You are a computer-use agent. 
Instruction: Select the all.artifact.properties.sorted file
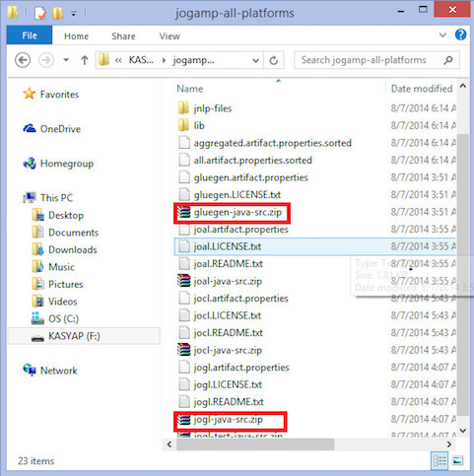coord(252,161)
